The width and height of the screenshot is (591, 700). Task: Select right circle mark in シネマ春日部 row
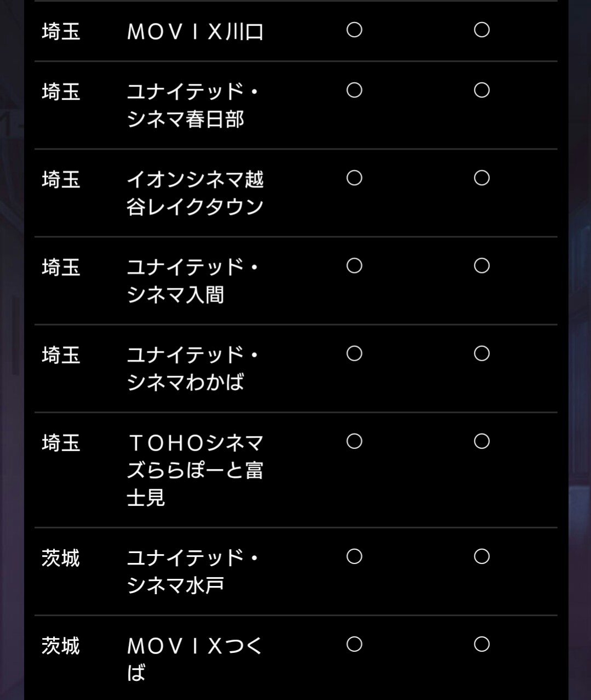(x=481, y=90)
